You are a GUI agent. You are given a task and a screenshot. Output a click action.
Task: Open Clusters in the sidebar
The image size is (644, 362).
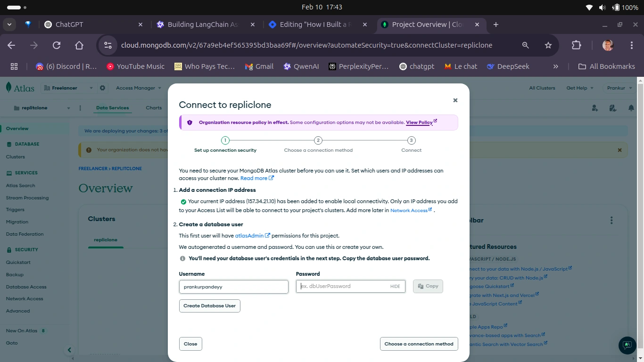pos(16,157)
